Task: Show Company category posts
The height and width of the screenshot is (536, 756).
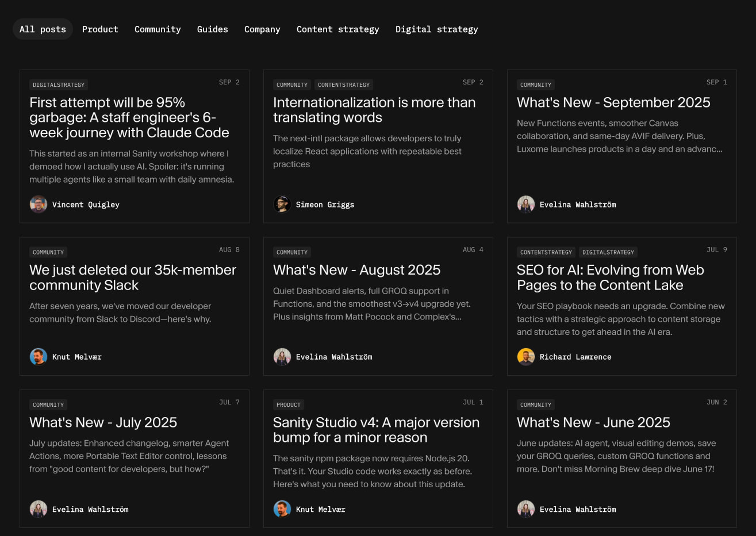Action: point(262,29)
